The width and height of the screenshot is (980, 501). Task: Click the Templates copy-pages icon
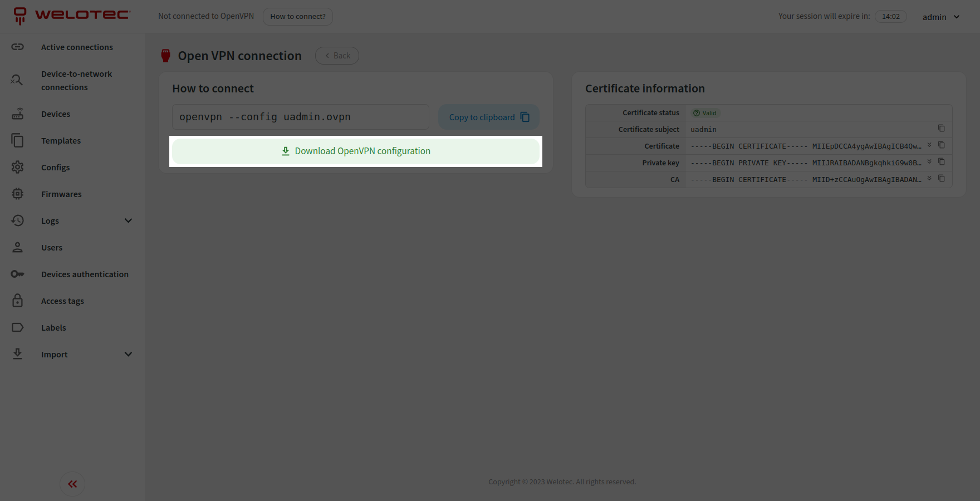(x=17, y=140)
